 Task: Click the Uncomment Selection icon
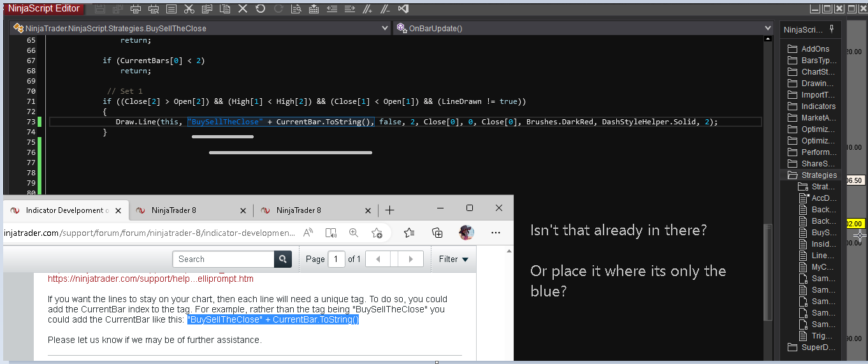coord(386,9)
